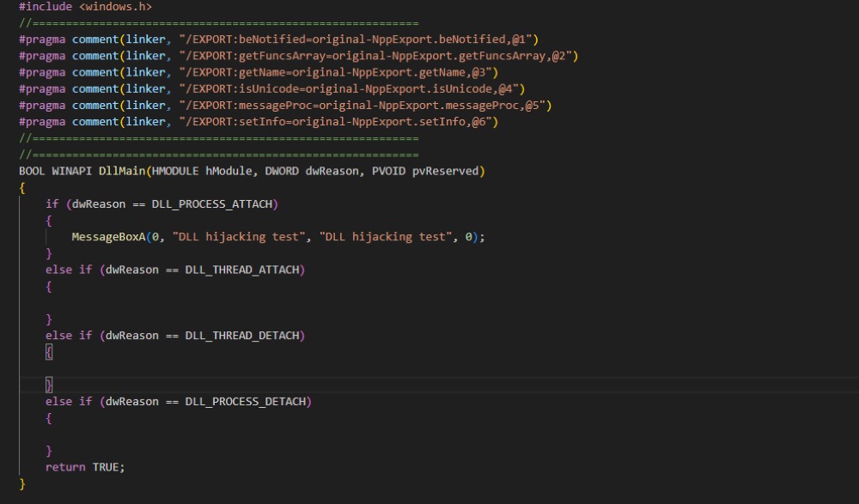The width and height of the screenshot is (859, 504).
Task: Click the DLL_THREAD_ATTACH constant
Action: point(242,270)
